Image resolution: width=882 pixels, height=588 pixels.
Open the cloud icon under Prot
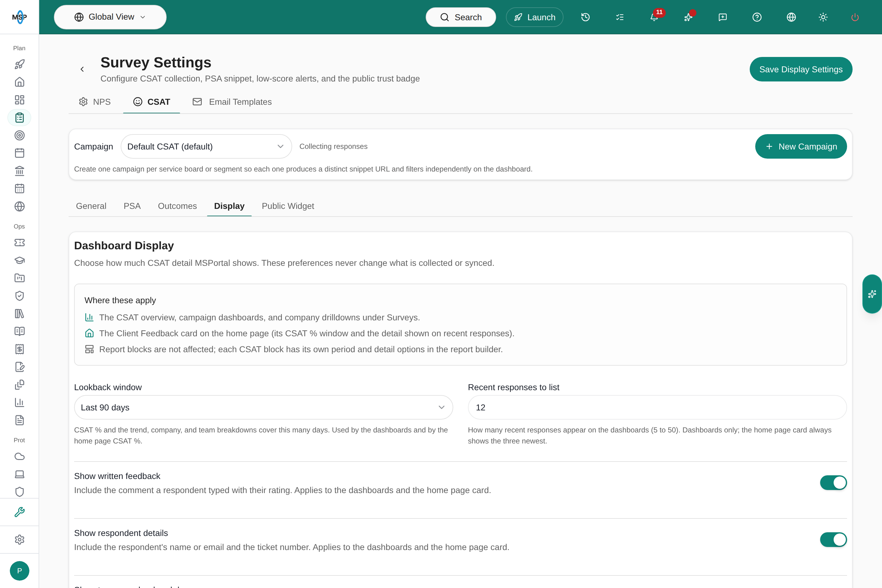(20, 456)
